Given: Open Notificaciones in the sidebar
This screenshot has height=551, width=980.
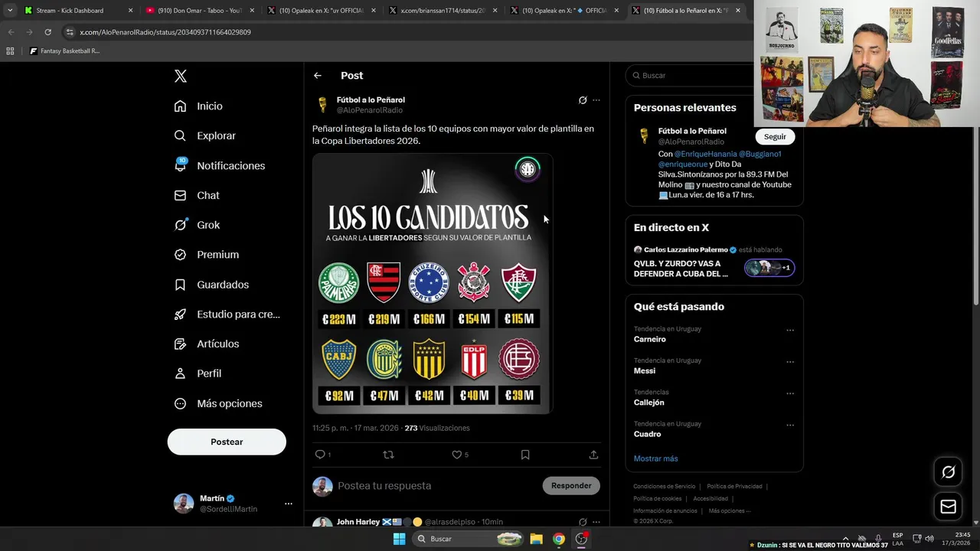Looking at the screenshot, I should tap(219, 165).
